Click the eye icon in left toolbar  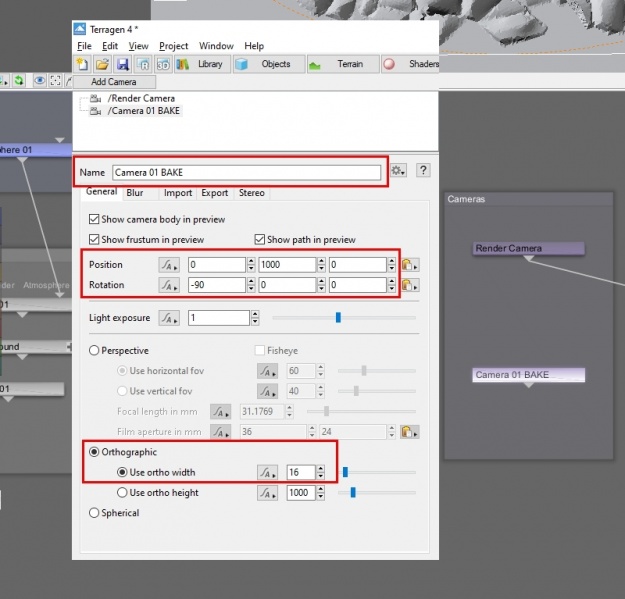(39, 81)
